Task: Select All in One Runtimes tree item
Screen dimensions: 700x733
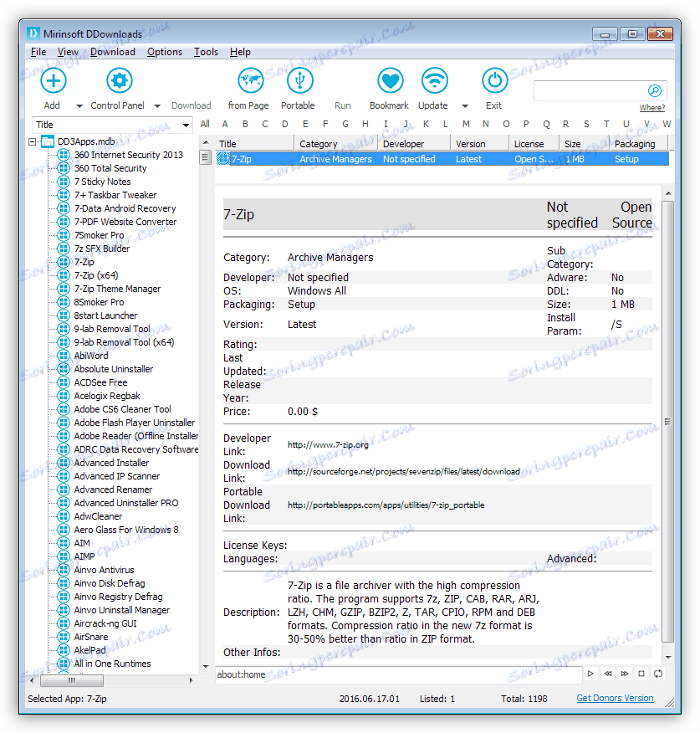Action: [112, 664]
